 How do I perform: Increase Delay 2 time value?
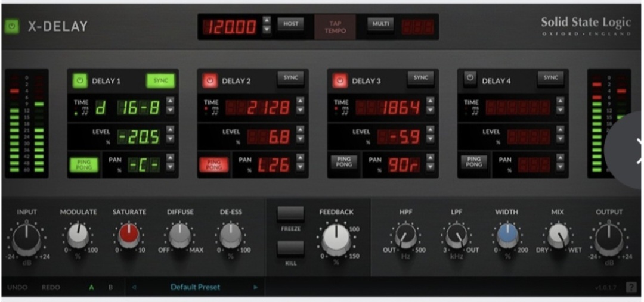point(300,101)
